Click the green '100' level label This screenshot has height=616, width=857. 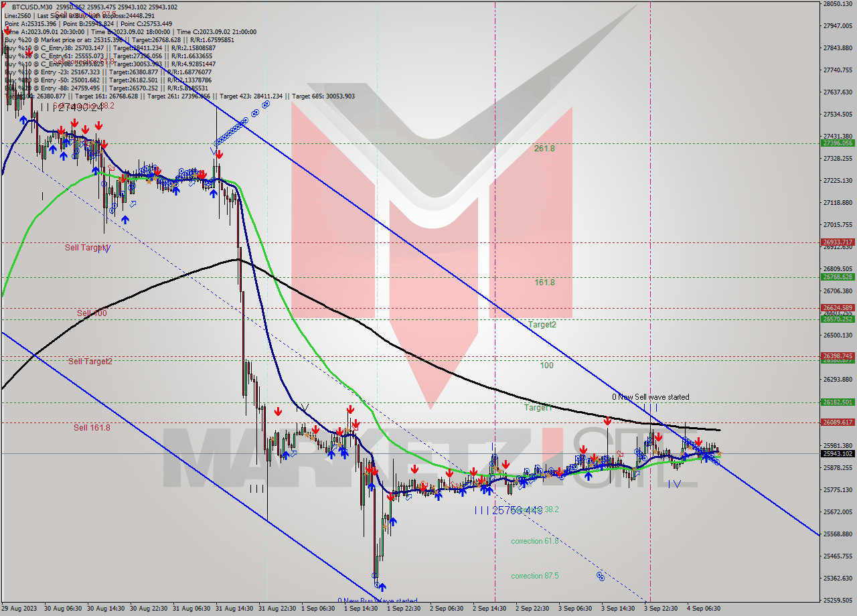click(x=546, y=366)
